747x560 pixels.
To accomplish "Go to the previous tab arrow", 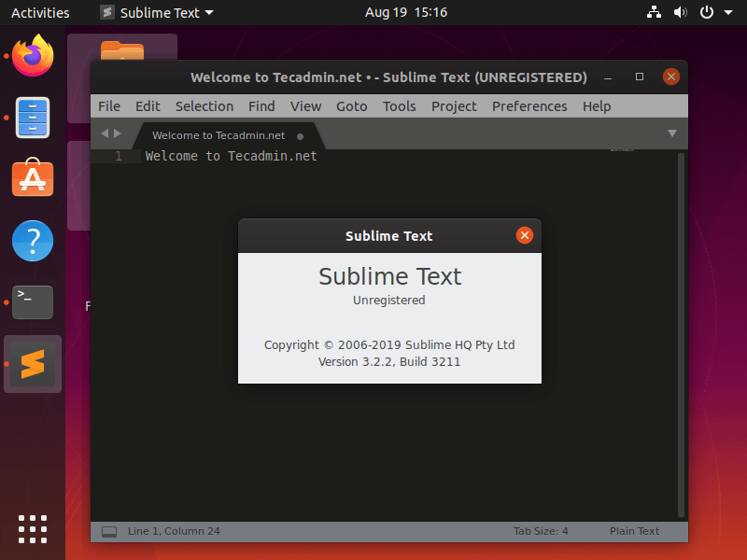I will click(x=105, y=133).
